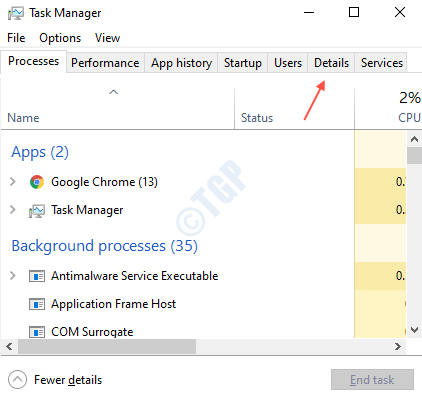The height and width of the screenshot is (400, 422).
Task: Select the Google Chrome (13) row text
Action: [x=104, y=182]
